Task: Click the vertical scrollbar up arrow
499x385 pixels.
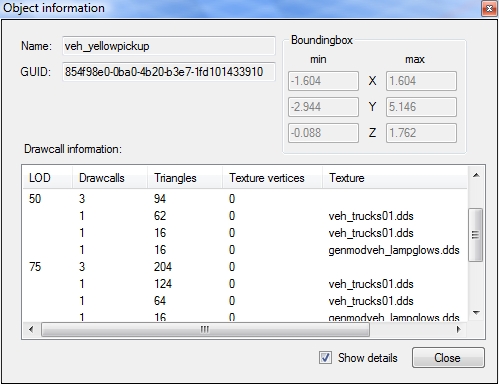Action: [476, 175]
